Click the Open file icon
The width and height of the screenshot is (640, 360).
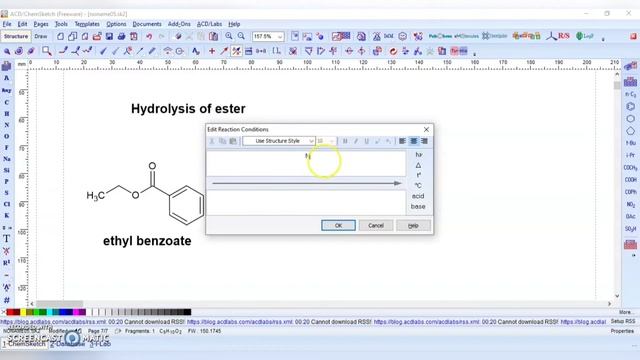click(x=97, y=36)
